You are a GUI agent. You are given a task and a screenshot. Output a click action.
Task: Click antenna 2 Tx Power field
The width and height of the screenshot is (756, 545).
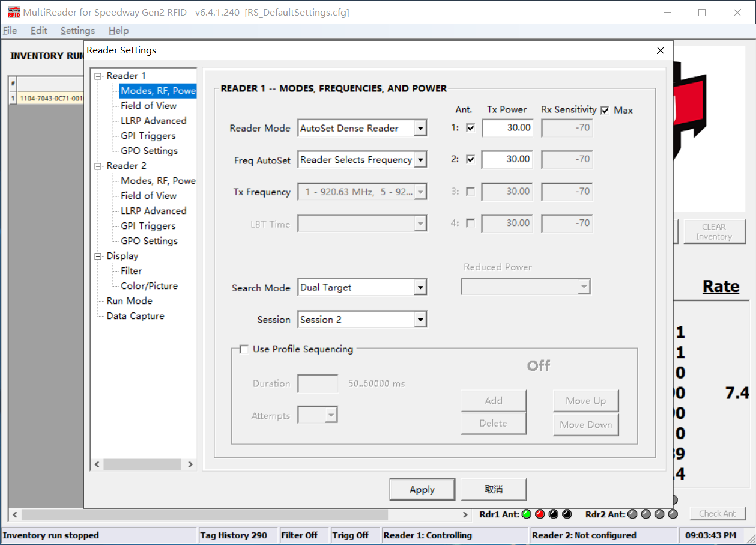[x=507, y=159]
